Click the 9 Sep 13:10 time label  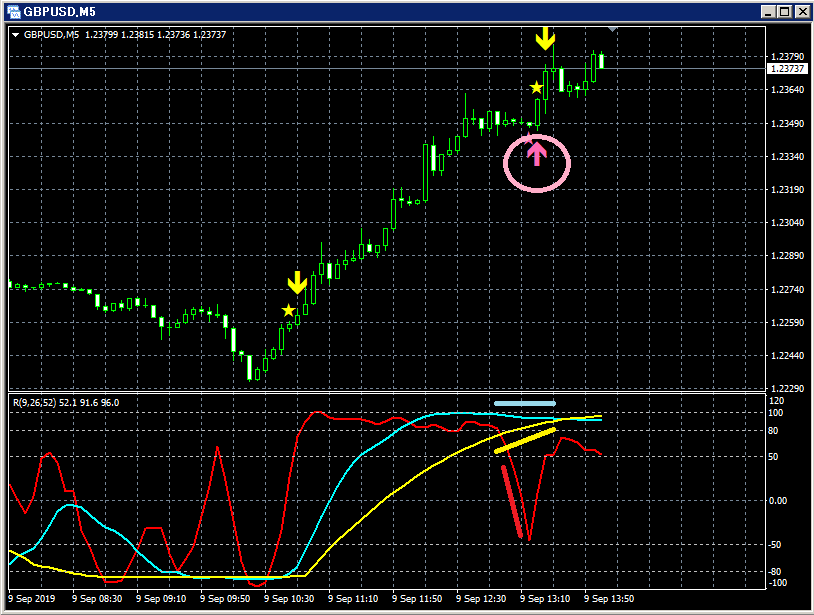[x=545, y=598]
